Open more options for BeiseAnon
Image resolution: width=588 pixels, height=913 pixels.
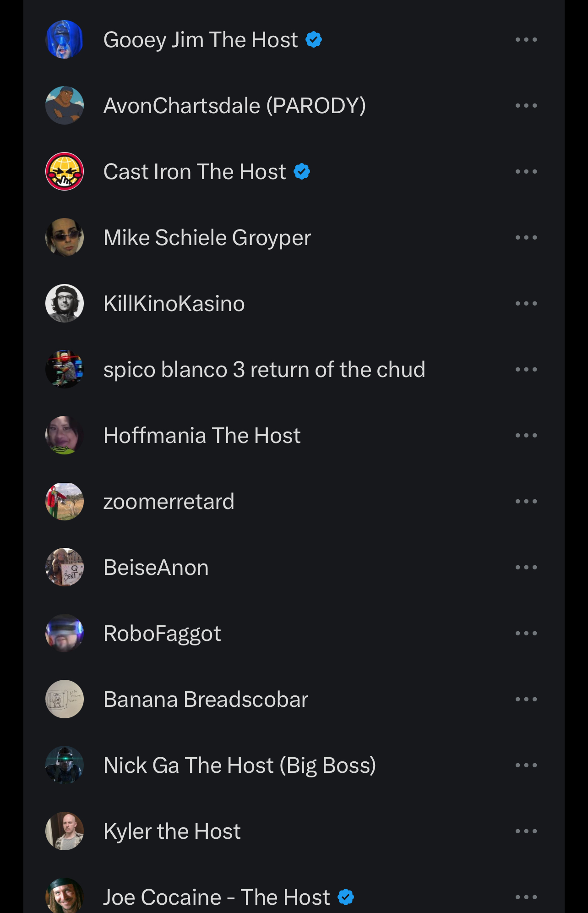pyautogui.click(x=526, y=568)
